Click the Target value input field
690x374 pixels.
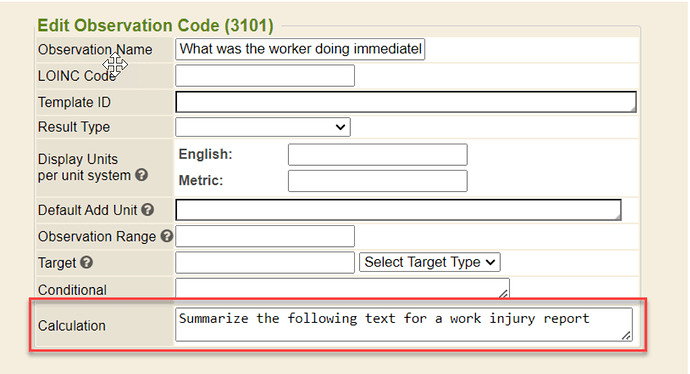pyautogui.click(x=265, y=263)
